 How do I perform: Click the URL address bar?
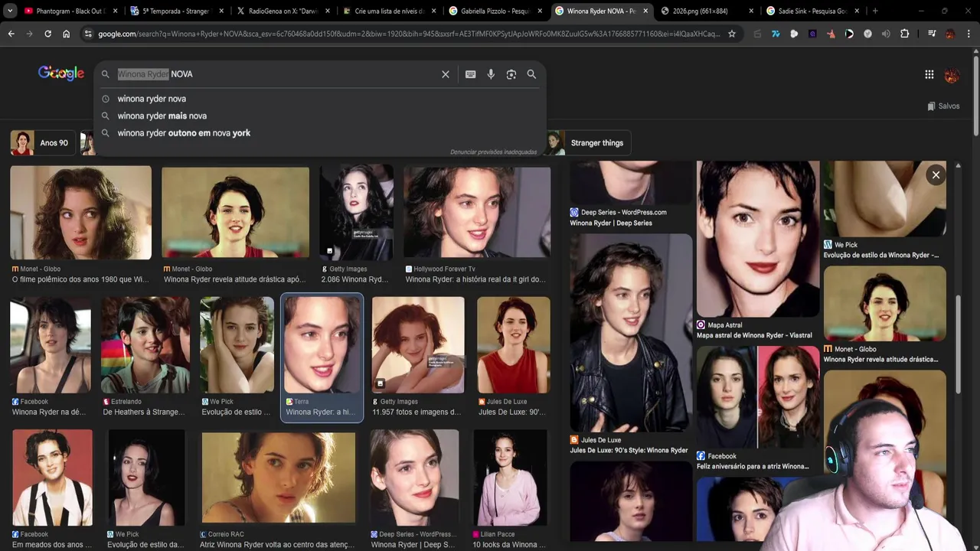[409, 34]
